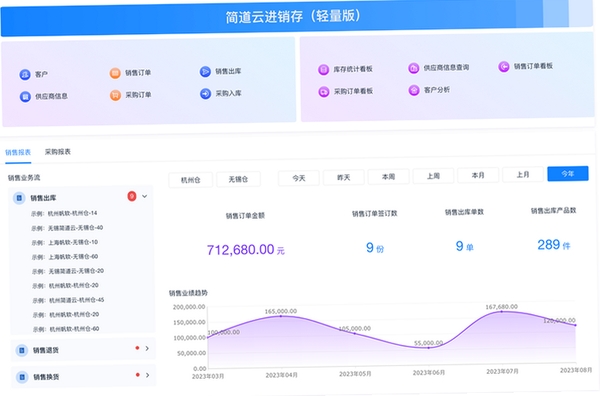
Task: Click the 9 单 outbound orders value
Action: pyautogui.click(x=465, y=246)
